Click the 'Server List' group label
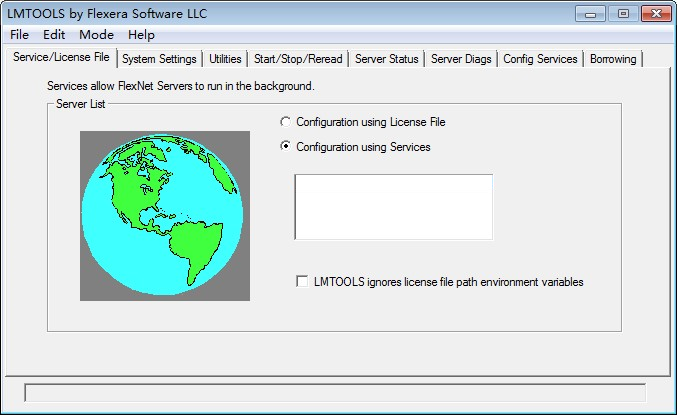 [80, 104]
